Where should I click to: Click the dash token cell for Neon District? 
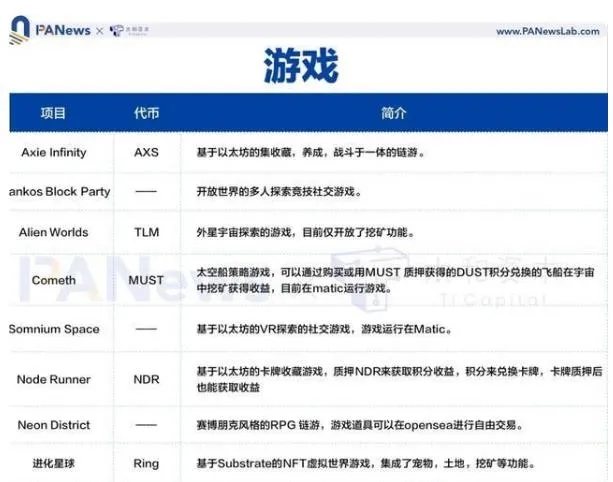point(146,425)
